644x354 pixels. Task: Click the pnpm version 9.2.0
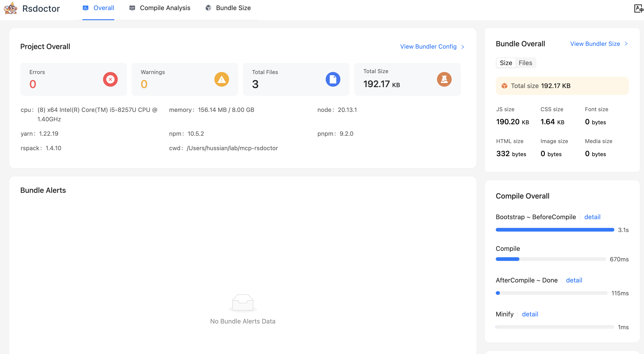coord(346,134)
